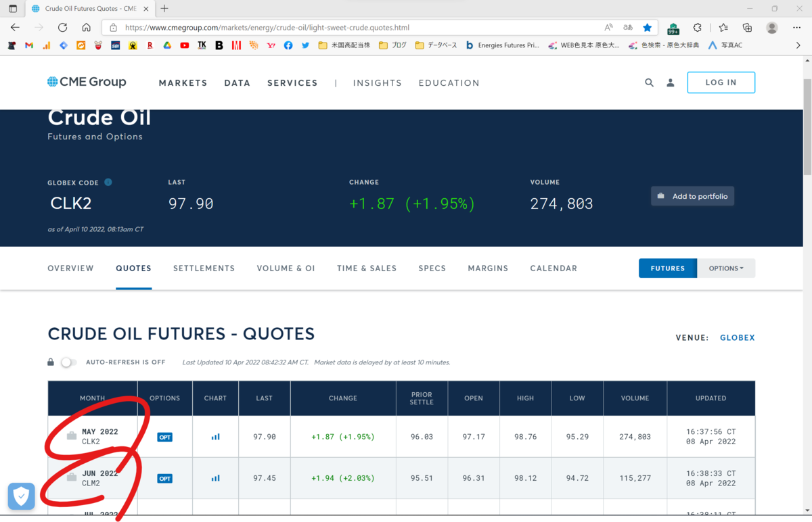
Task: Open the tab actions menu icon
Action: [x=13, y=9]
